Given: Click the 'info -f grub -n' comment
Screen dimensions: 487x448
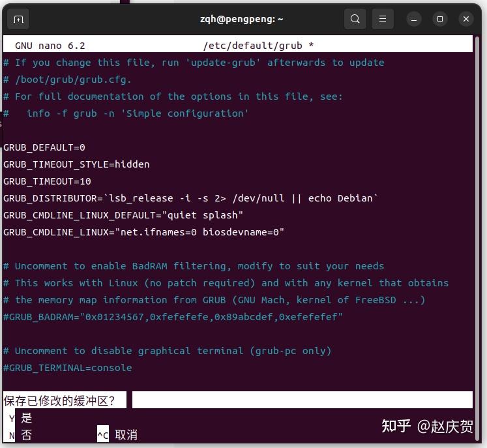Looking at the screenshot, I should pos(126,113).
